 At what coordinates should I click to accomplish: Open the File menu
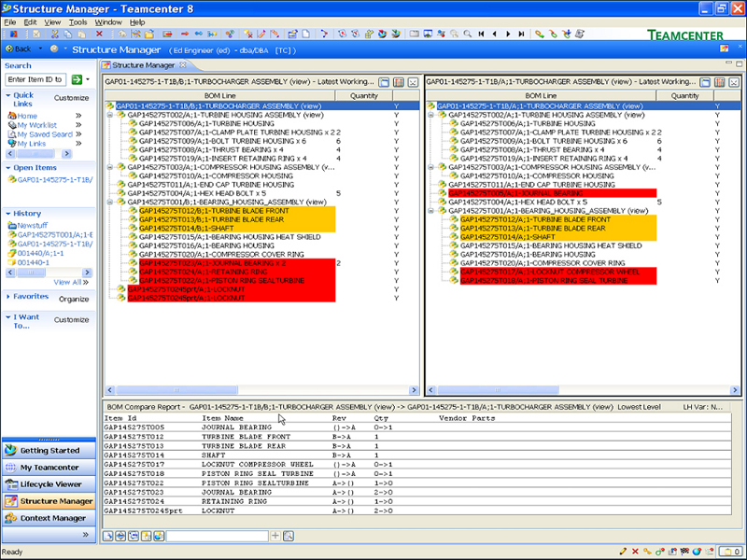coord(9,21)
